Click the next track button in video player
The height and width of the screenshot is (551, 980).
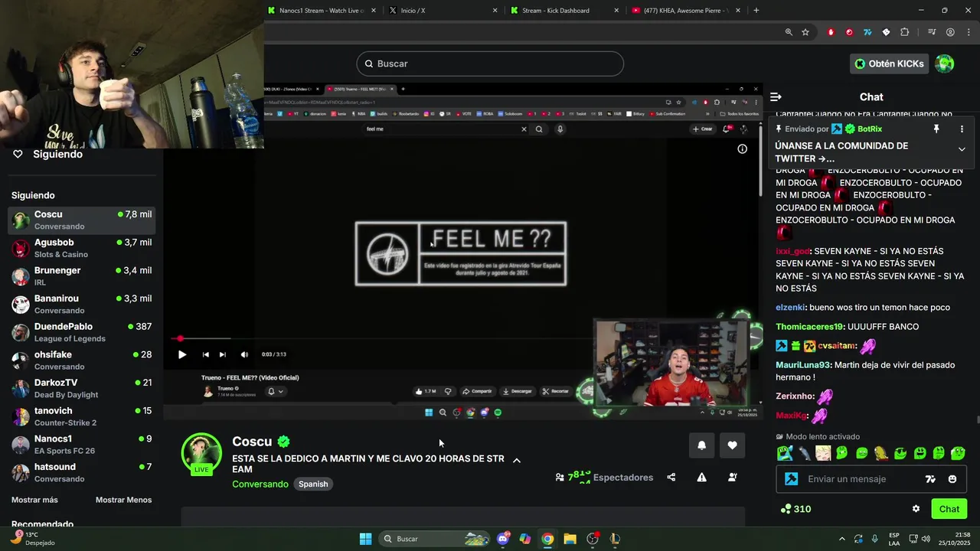[222, 354]
